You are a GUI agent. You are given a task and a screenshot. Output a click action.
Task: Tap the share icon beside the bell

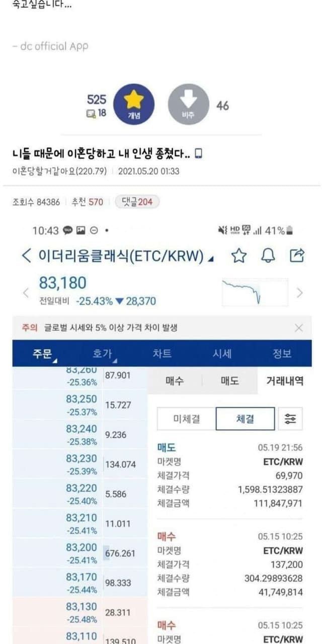tap(297, 256)
